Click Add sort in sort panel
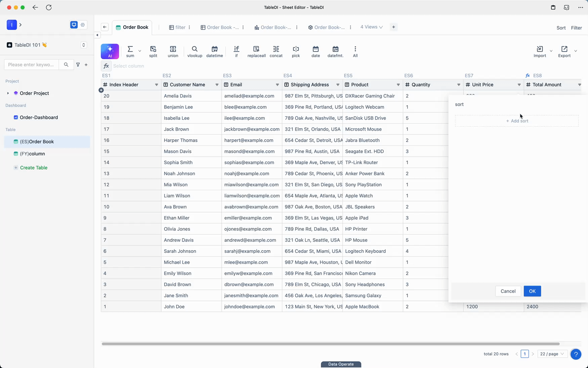This screenshot has height=368, width=588. (517, 121)
